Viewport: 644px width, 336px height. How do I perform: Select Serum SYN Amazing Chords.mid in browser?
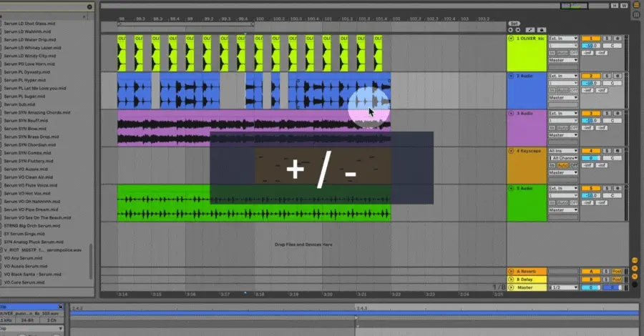(37, 112)
